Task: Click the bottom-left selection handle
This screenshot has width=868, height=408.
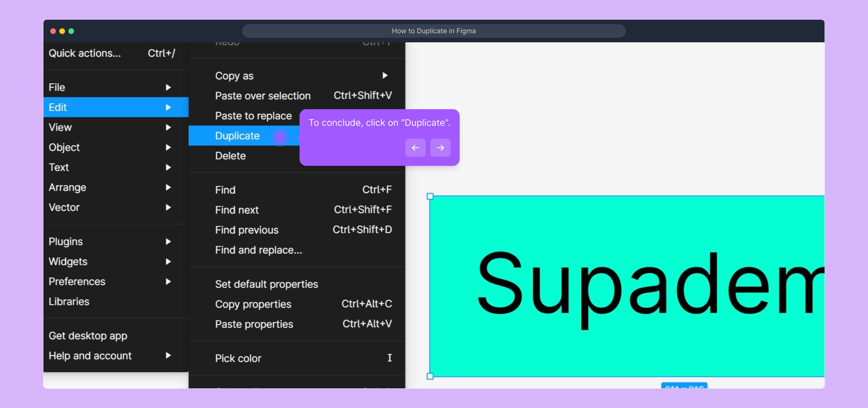Action: click(x=430, y=376)
